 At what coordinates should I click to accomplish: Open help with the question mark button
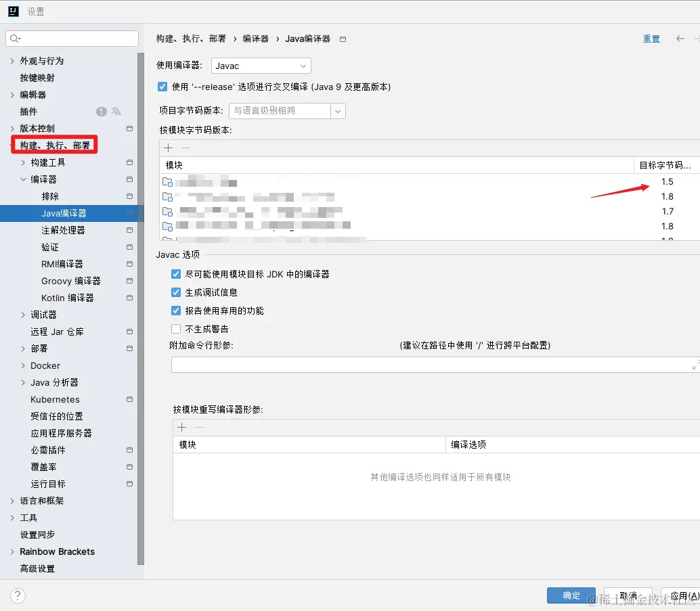point(18,595)
